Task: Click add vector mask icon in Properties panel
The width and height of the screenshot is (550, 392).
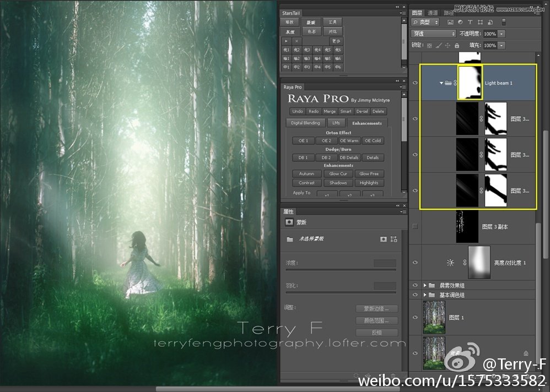Action: click(393, 239)
